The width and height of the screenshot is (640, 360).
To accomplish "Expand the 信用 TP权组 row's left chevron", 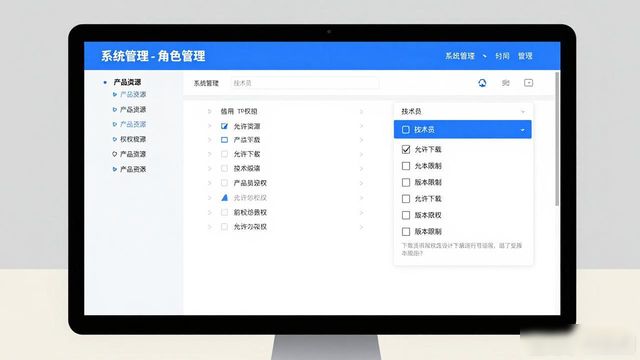I will [x=209, y=111].
